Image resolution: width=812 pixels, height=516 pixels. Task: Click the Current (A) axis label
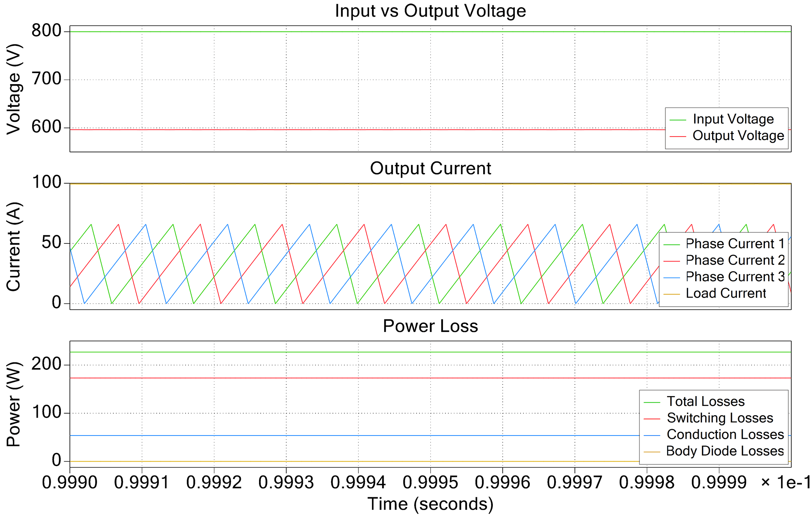[x=13, y=247]
